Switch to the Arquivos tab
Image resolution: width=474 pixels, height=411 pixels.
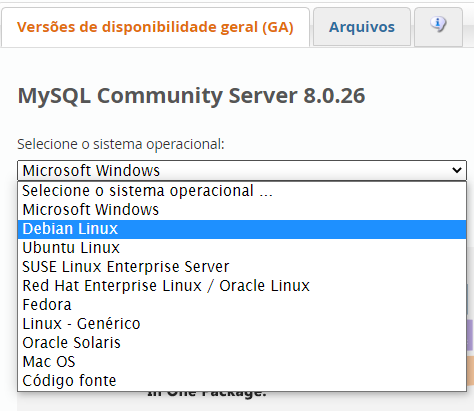tap(362, 27)
